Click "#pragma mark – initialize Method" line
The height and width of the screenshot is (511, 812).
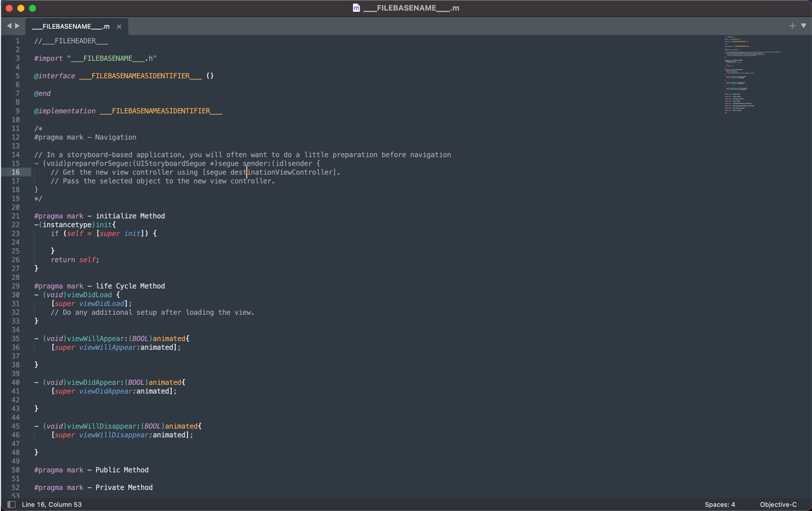[99, 216]
